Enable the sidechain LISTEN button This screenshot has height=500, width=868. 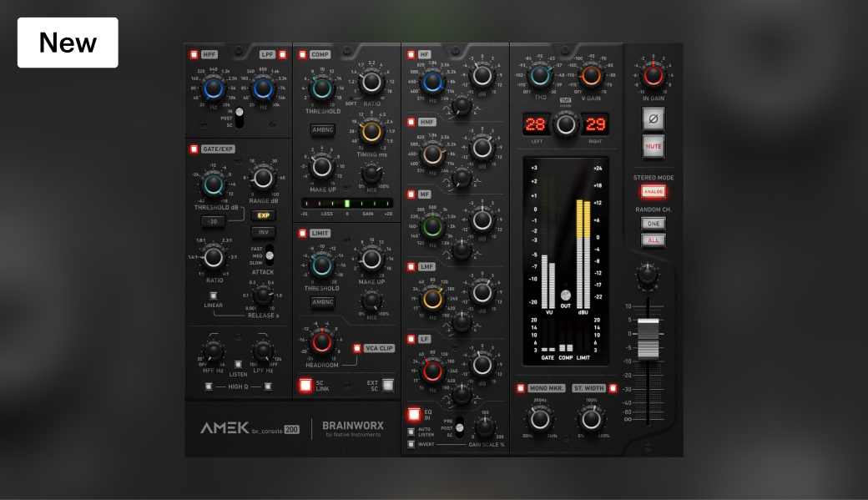[238, 364]
